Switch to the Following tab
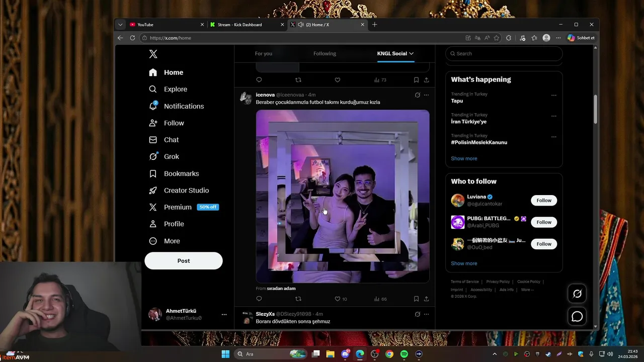Screen dimensions: 644x362 325,53
